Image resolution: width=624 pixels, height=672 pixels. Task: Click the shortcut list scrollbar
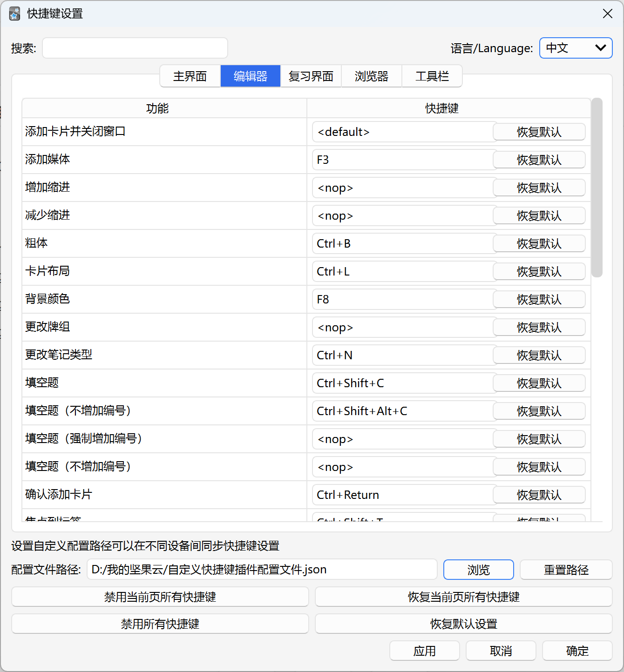point(598,186)
